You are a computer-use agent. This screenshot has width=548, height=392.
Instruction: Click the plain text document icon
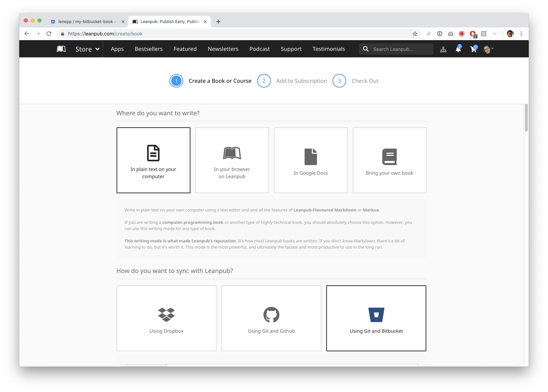pos(153,153)
